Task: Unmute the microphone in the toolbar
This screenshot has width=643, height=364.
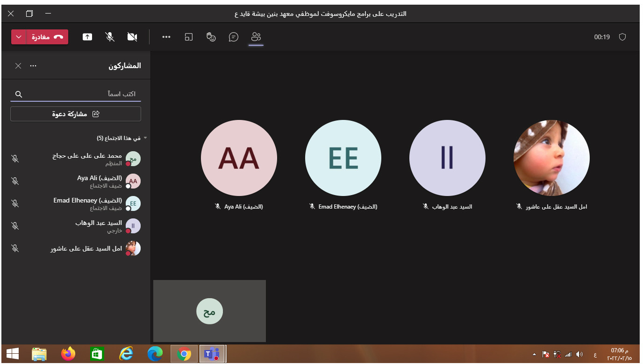Action: click(x=110, y=37)
